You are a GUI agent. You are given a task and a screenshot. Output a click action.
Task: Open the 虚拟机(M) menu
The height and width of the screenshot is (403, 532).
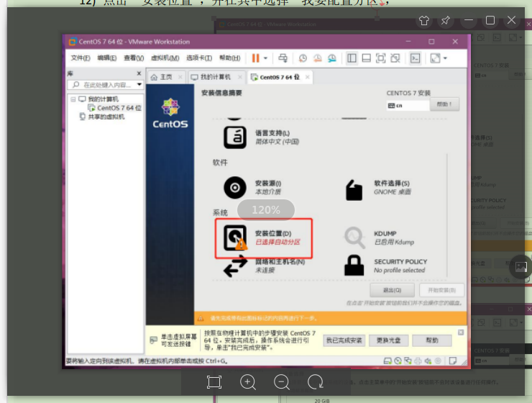165,58
